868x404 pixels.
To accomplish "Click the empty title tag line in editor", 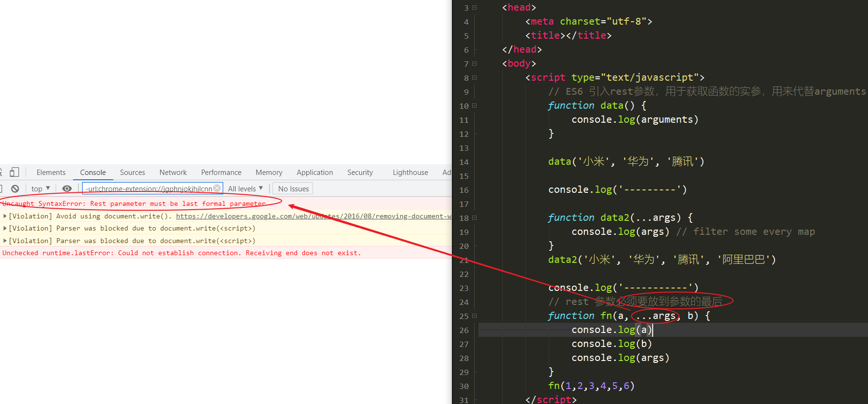I will tap(569, 35).
